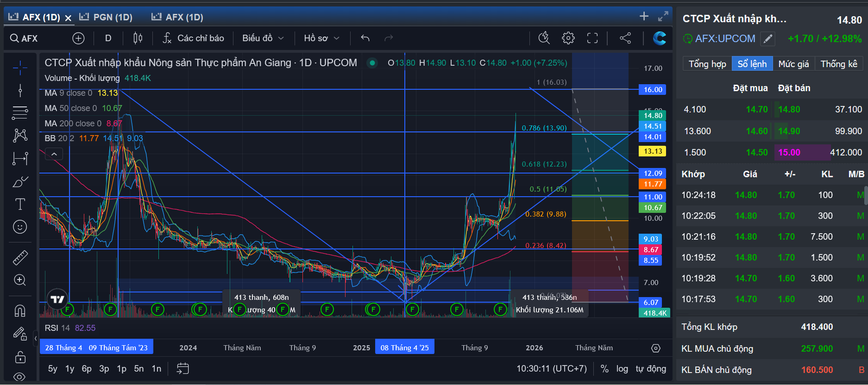This screenshot has height=385, width=868.
Task: Collapse the drawing toolbar side arrow
Action: pyautogui.click(x=36, y=338)
